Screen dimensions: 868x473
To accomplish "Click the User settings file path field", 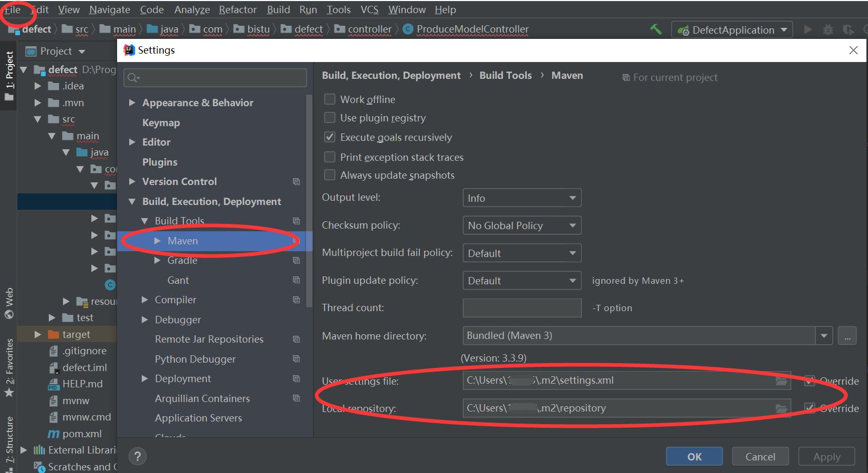I will 626,381.
